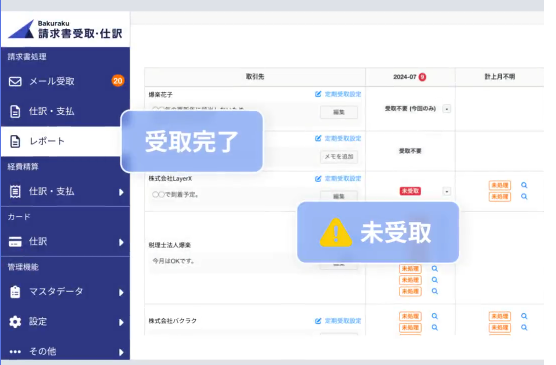The width and height of the screenshot is (556, 365).
Task: Click the 編集 button in 株式会社LayerX row
Action: (x=339, y=196)
